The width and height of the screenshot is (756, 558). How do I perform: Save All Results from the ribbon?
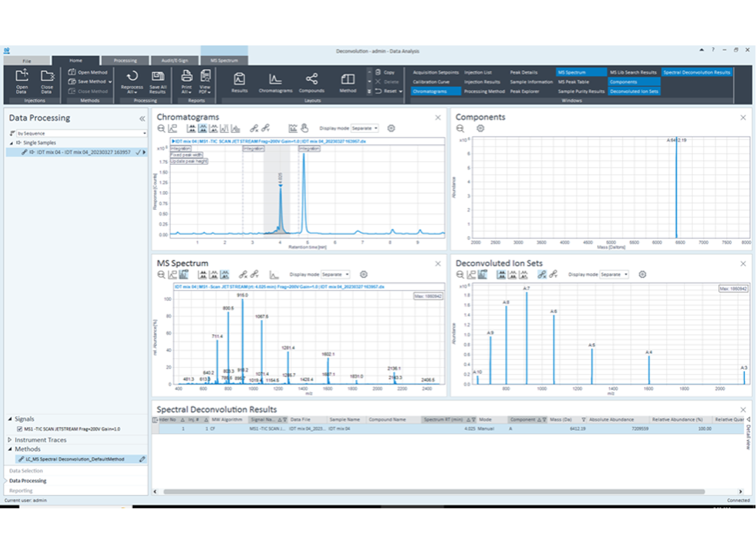157,81
